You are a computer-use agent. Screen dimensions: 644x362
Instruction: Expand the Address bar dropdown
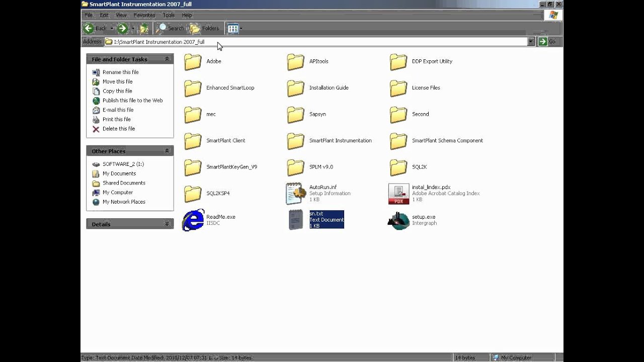(x=531, y=42)
